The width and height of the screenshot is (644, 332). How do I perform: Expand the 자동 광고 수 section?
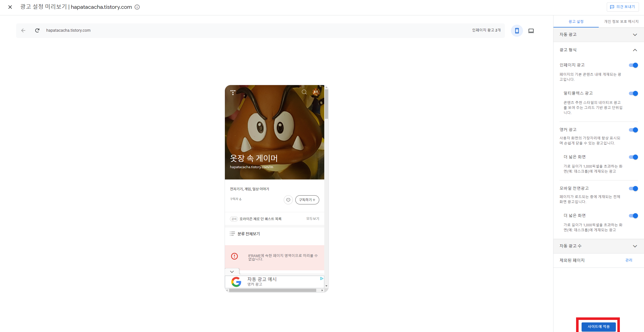(598, 246)
